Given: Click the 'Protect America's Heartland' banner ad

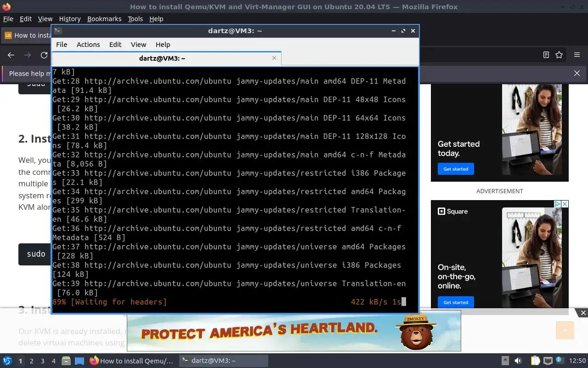Looking at the screenshot, I should point(294,331).
